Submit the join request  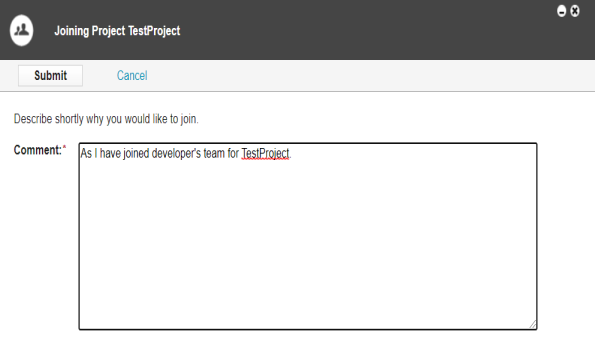point(50,75)
